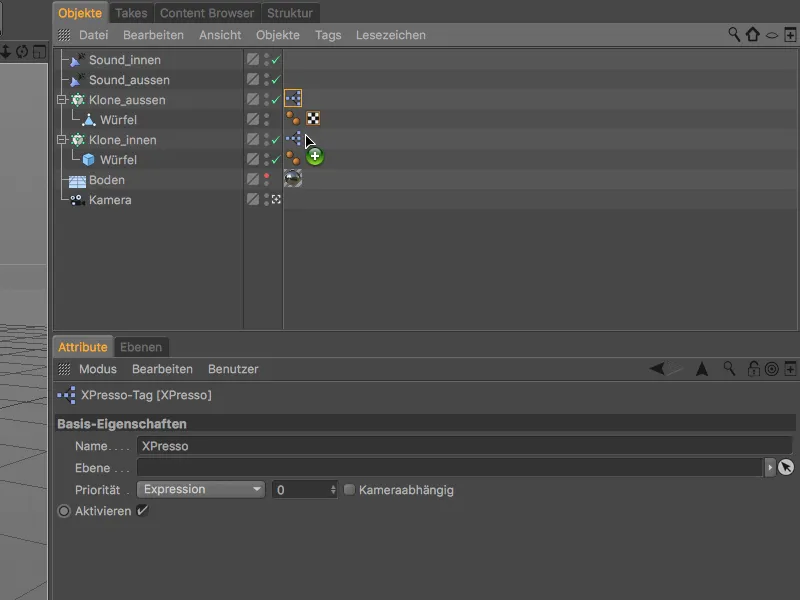
Task: Select the dynamics tag on Klone_innen Würfel
Action: (x=293, y=158)
